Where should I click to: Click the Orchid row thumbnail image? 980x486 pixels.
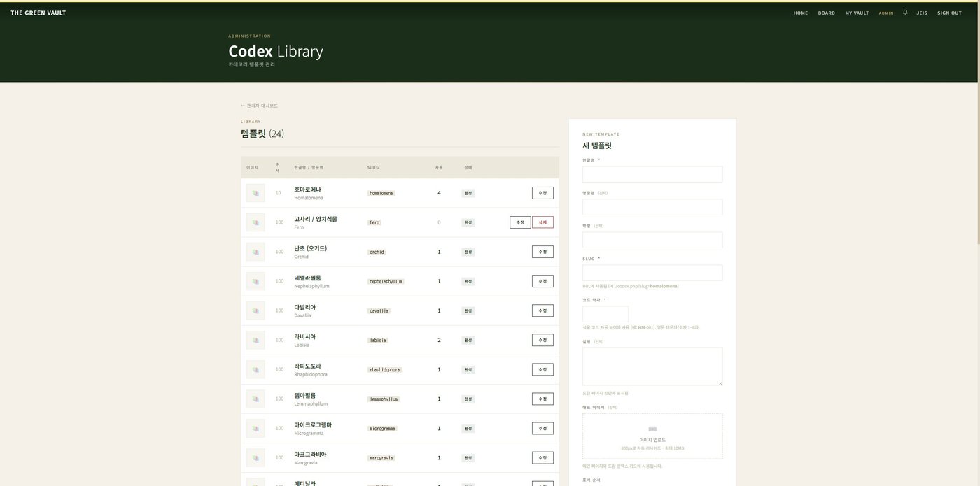255,252
